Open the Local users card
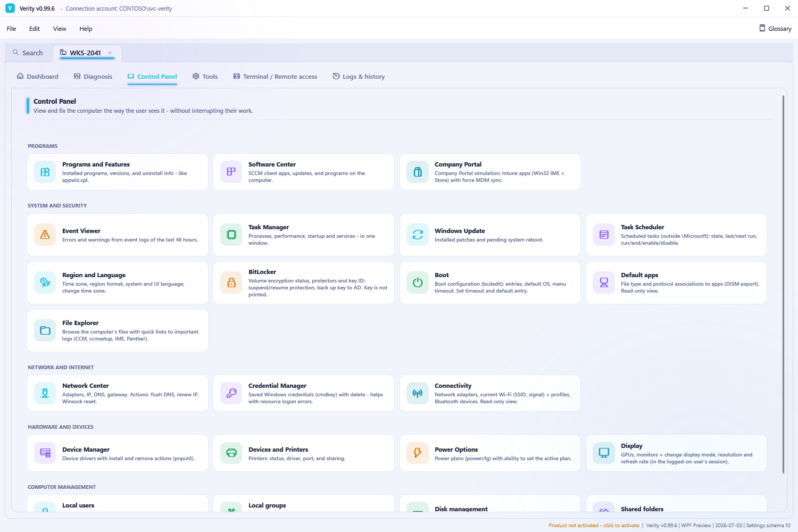Viewport: 798px width, 532px height. [x=117, y=504]
